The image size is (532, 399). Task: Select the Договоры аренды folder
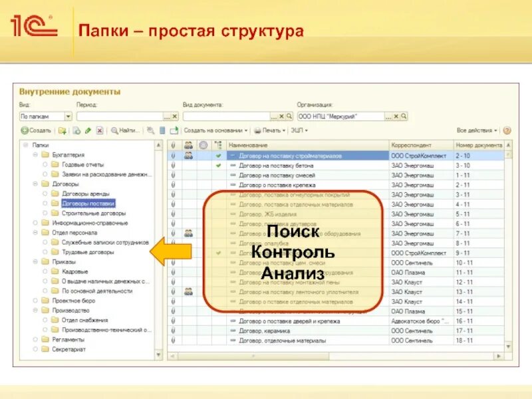86,194
